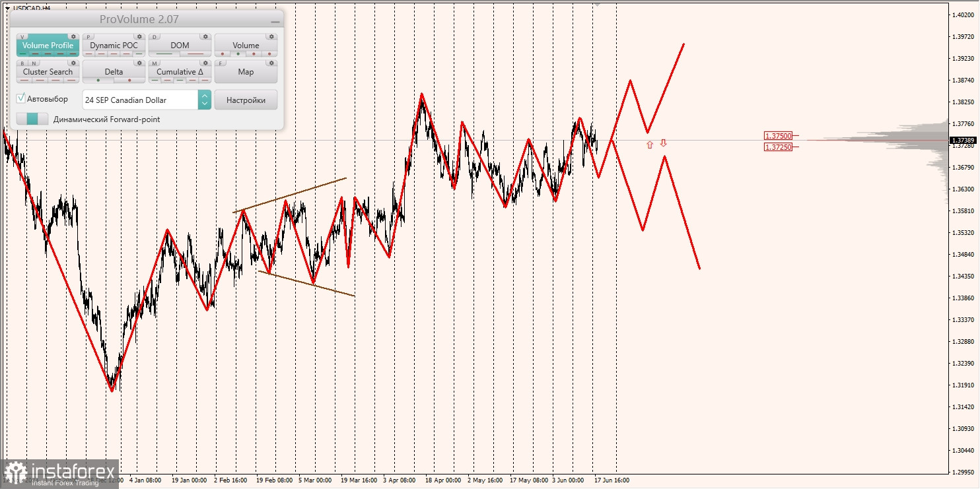The width and height of the screenshot is (980, 489).
Task: Click the 5 Mar 00:00 date label
Action: pos(315,480)
